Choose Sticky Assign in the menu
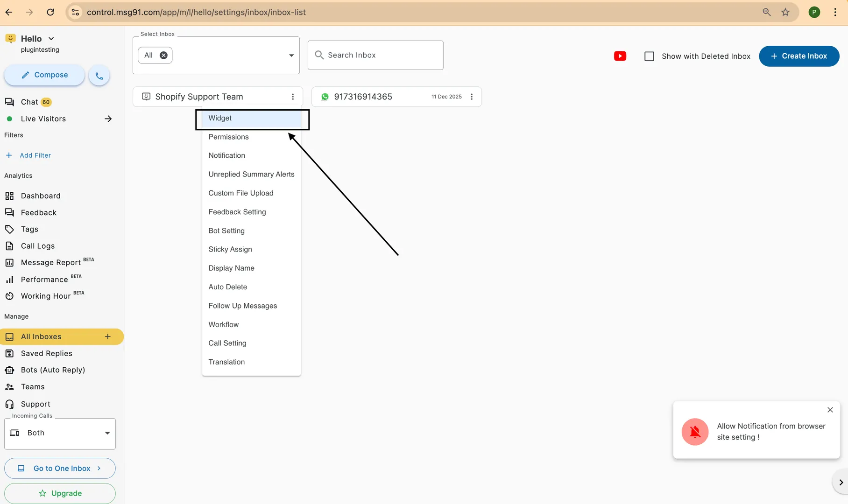 point(251,249)
